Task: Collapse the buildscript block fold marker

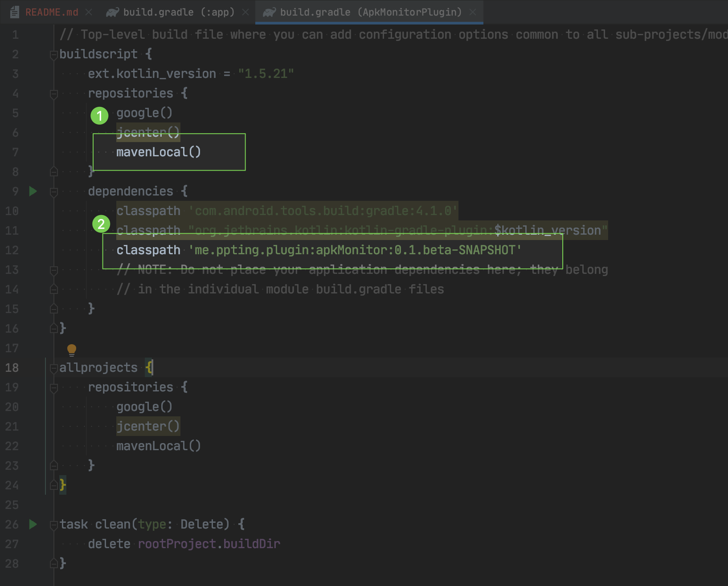Action: click(53, 55)
